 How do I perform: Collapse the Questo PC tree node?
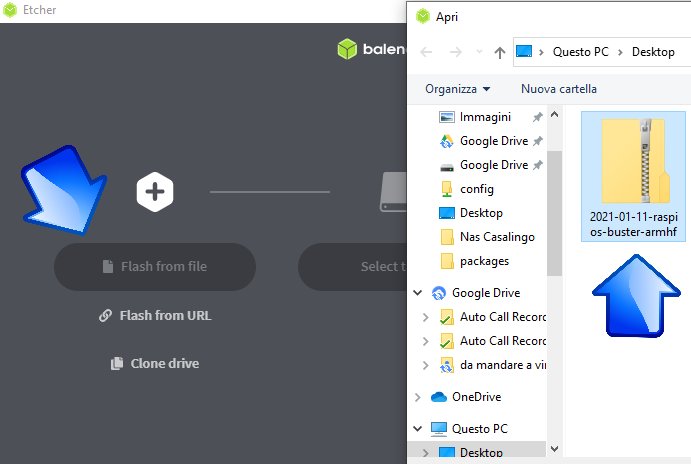417,429
